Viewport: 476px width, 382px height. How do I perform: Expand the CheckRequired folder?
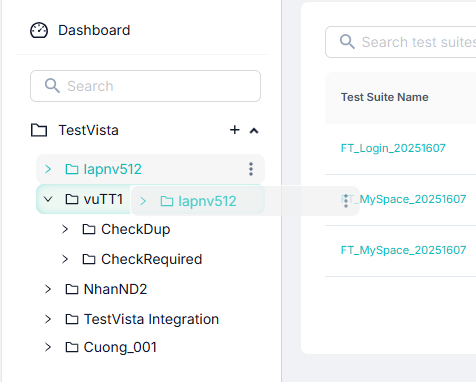coord(65,259)
